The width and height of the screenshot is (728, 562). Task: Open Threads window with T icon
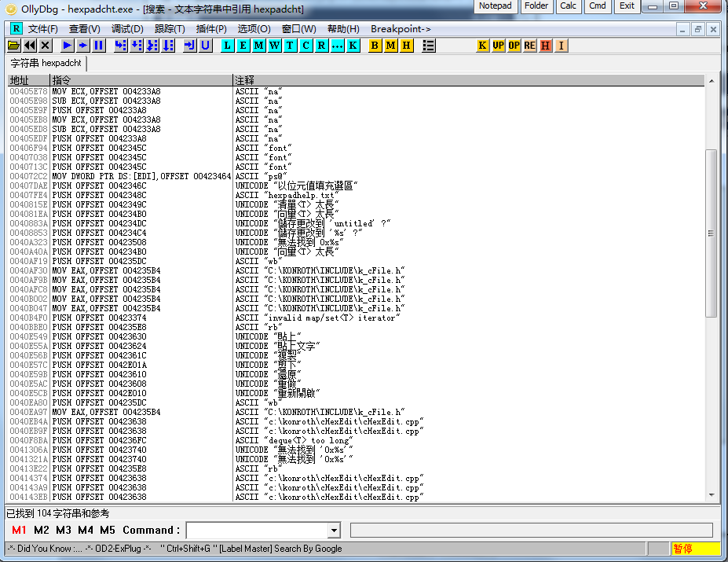click(290, 46)
